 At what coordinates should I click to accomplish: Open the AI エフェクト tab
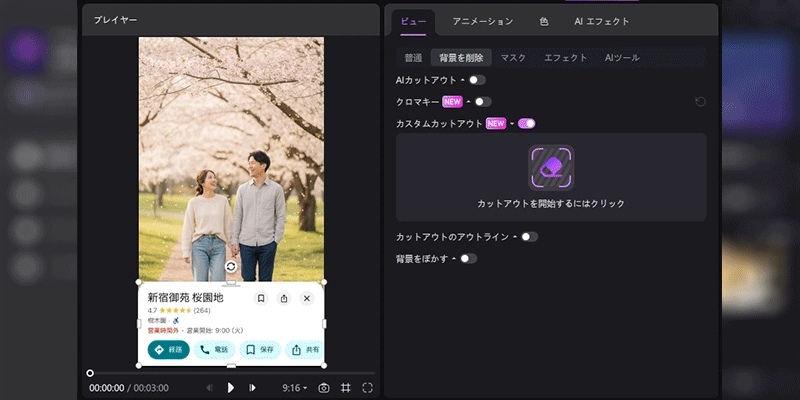click(602, 21)
